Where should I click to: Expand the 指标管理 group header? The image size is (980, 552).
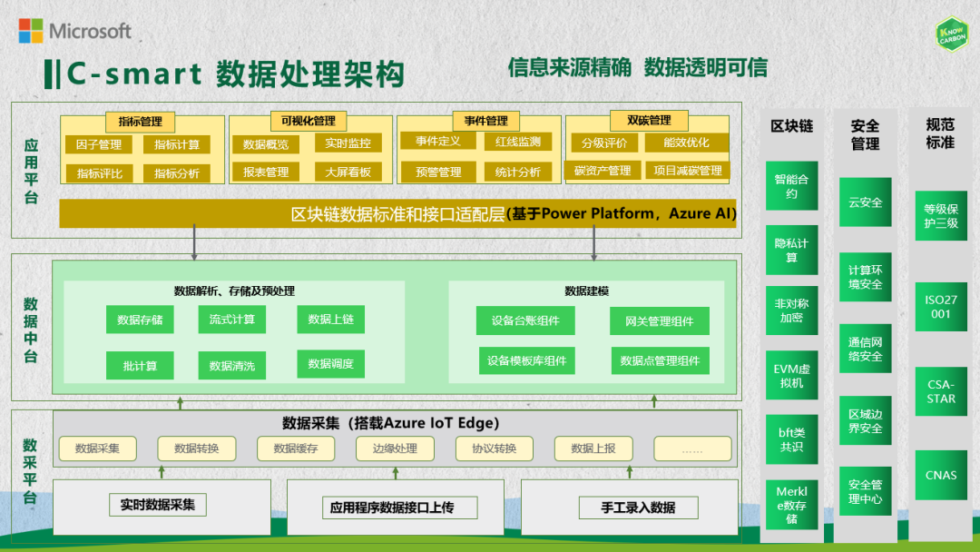[141, 122]
